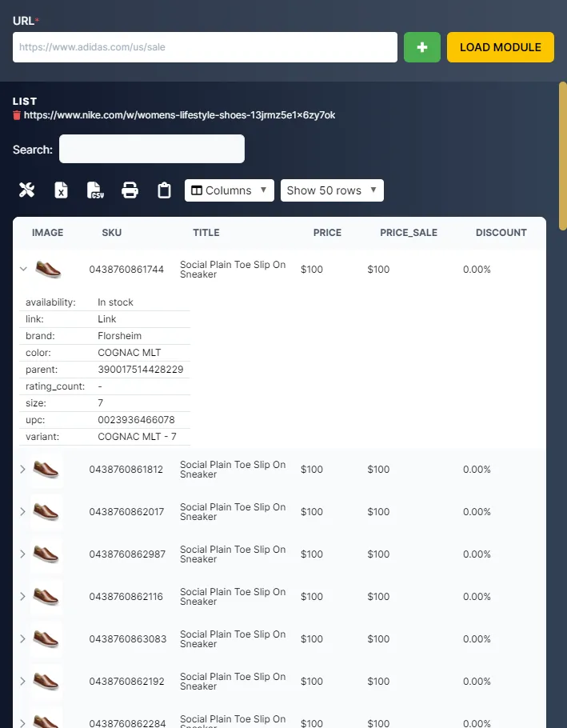567x728 pixels.
Task: Click the variant value COGNAC MLT - 7
Action: tap(137, 437)
